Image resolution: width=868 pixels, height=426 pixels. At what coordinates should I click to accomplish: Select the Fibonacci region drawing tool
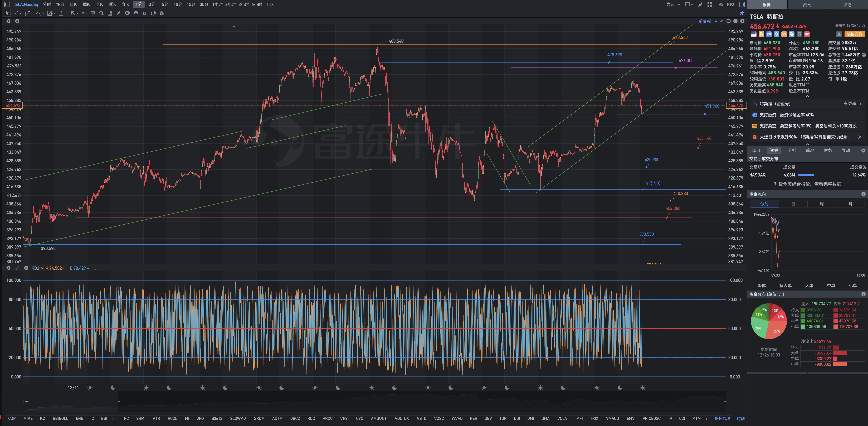(50, 13)
